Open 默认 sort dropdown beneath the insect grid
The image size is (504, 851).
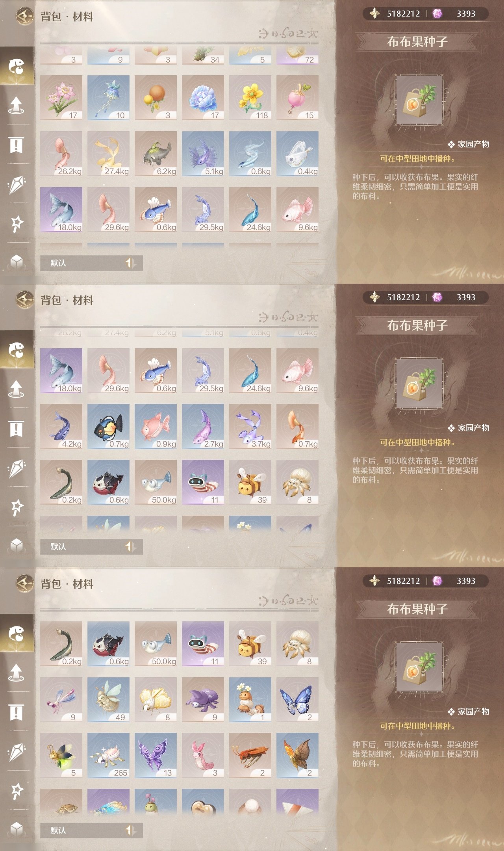[81, 830]
